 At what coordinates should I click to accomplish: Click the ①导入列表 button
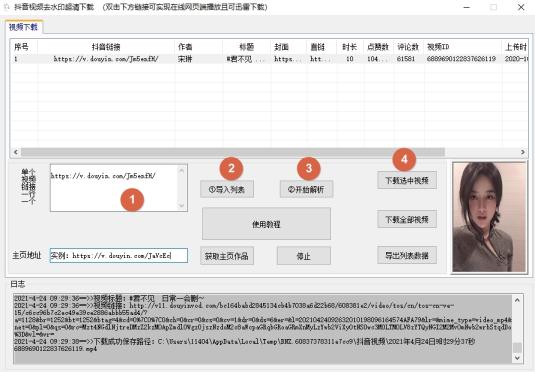[227, 189]
